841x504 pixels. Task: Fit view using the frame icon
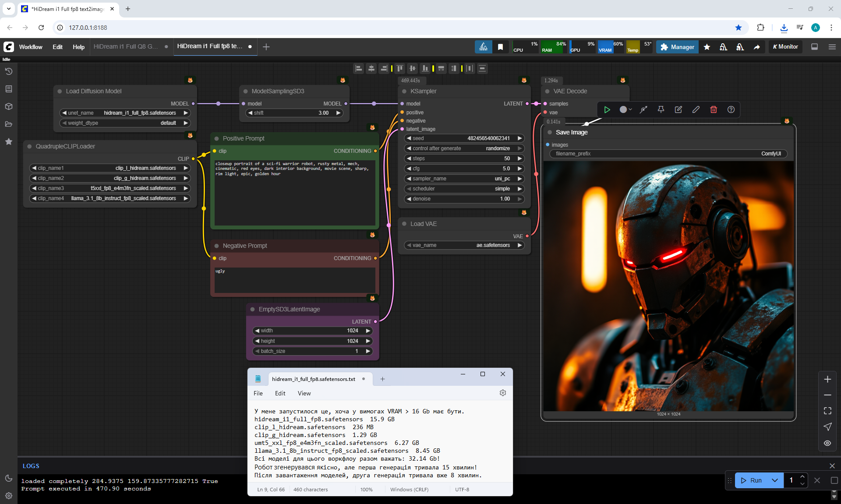tap(827, 411)
